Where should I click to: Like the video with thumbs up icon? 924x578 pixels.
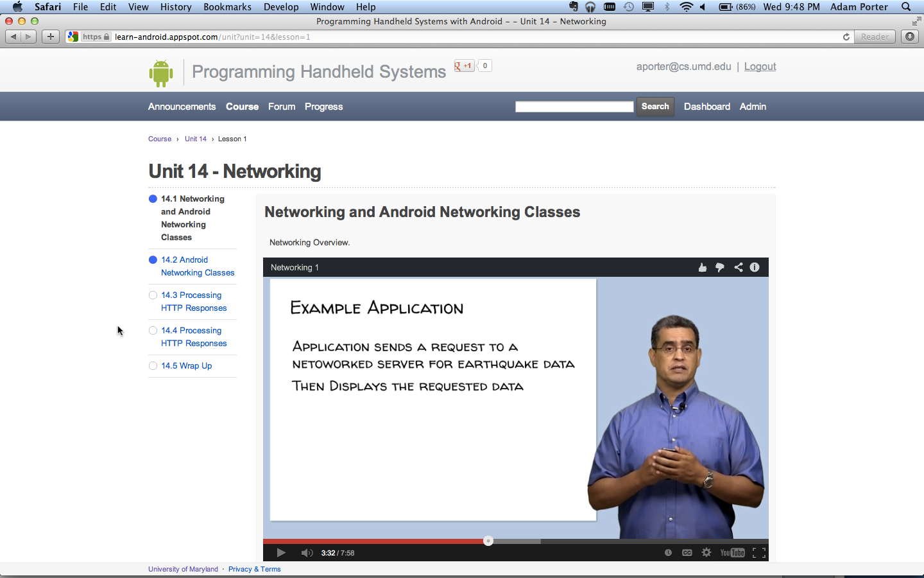pos(702,267)
